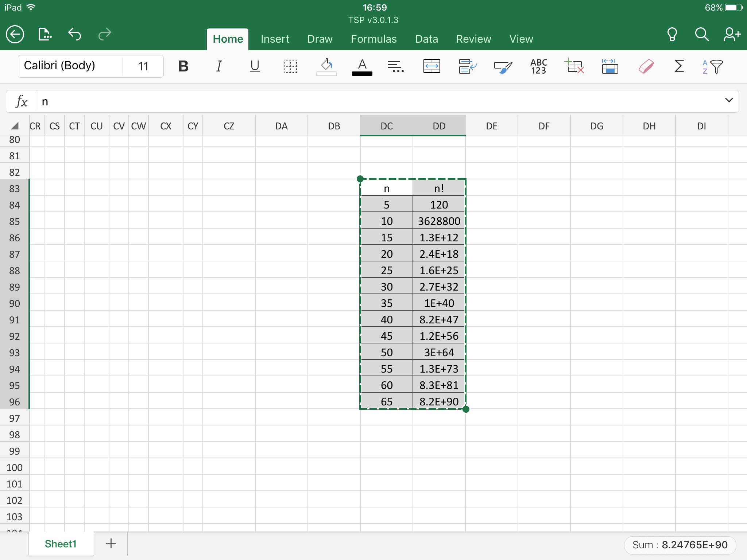Click the Clear eraser icon
Image resolution: width=747 pixels, height=560 pixels.
pos(646,66)
